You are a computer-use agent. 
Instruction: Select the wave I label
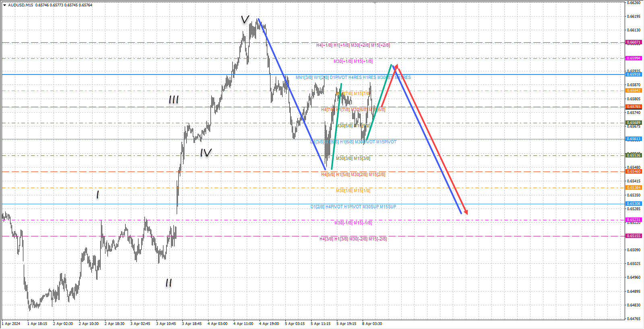(97, 195)
